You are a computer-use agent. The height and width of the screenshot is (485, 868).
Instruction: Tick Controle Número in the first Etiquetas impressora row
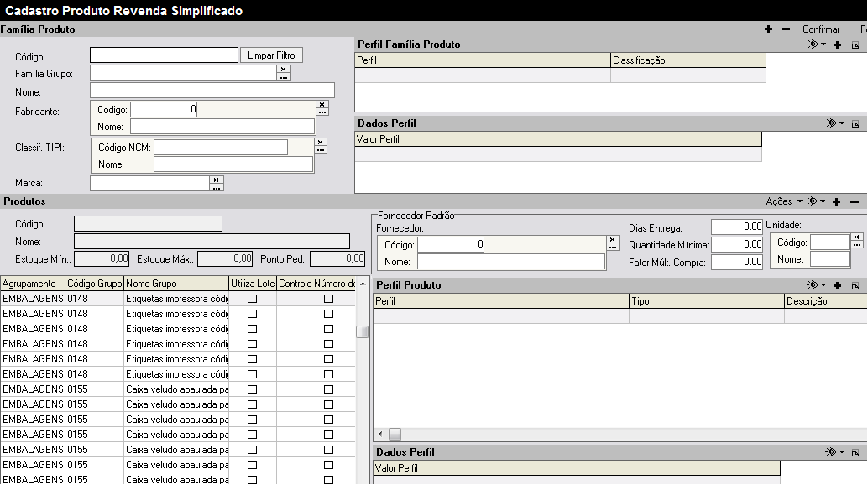[329, 299]
